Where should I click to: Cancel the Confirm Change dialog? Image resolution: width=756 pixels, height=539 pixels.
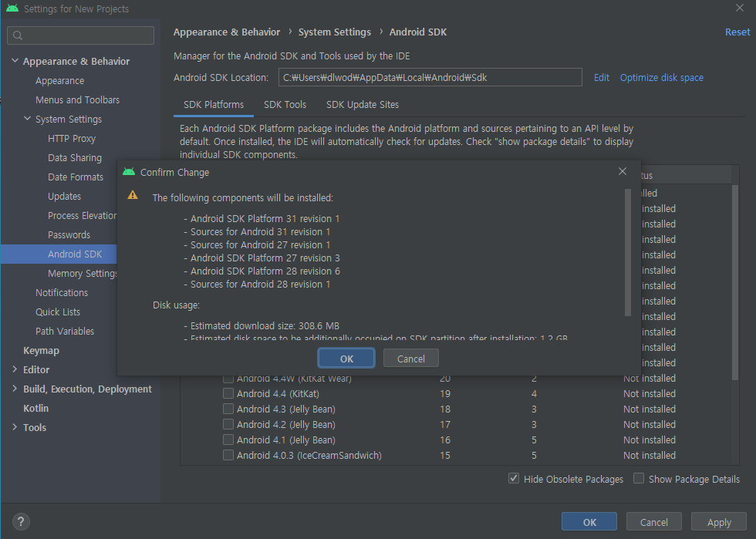coord(410,359)
